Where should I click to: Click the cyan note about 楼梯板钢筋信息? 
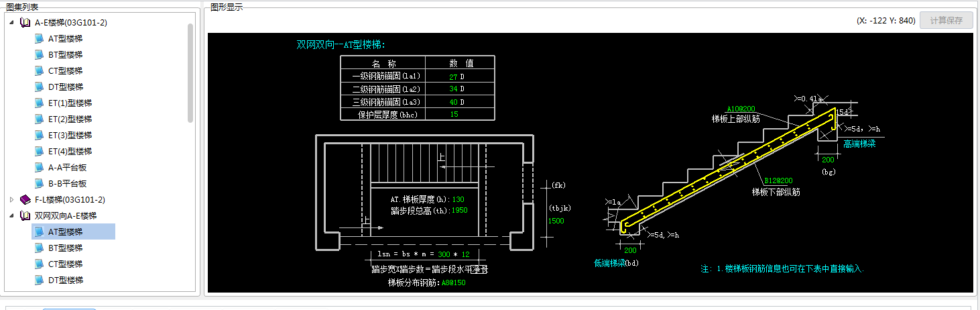pos(783,269)
